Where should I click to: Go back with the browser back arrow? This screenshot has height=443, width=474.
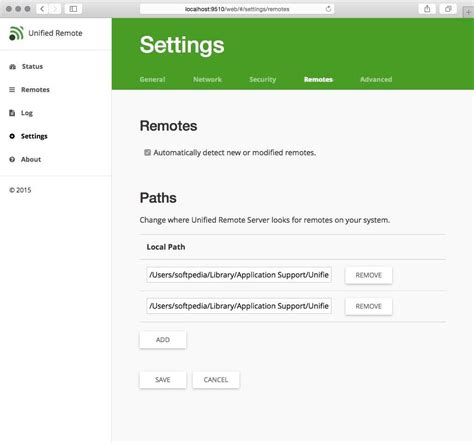42,9
